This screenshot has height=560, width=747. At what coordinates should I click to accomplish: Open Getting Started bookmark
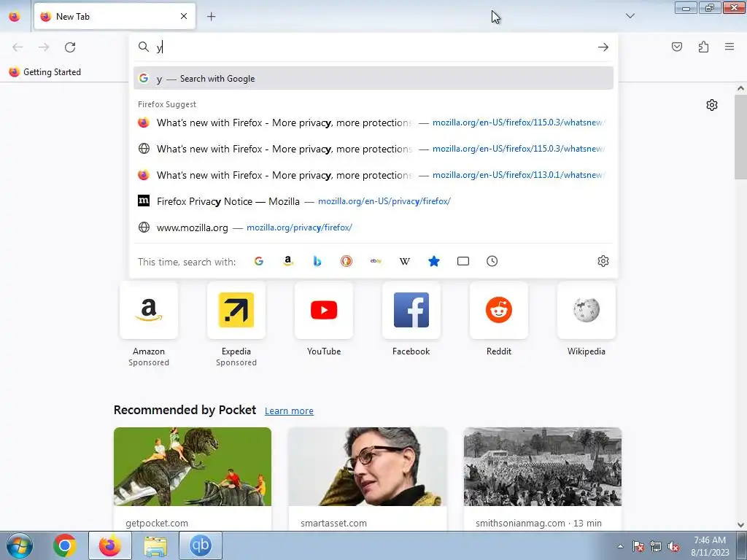click(x=45, y=72)
